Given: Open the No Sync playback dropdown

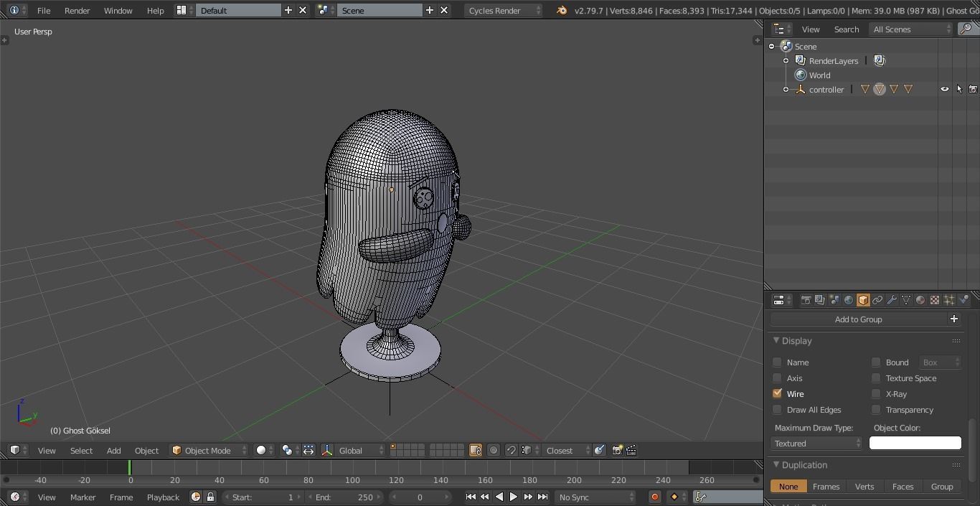Looking at the screenshot, I should tap(595, 497).
